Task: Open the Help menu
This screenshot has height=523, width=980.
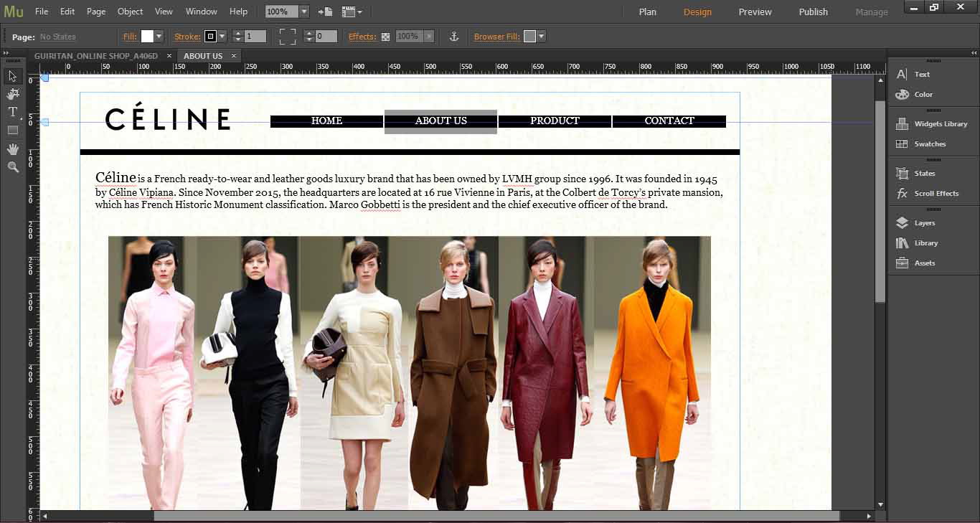Action: click(x=239, y=11)
